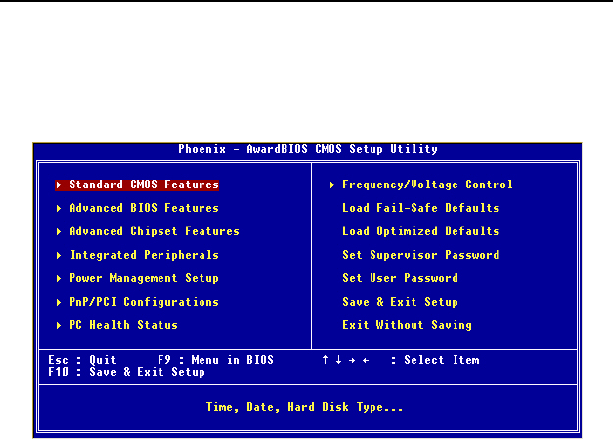Expand the Power Management Setup arrow
This screenshot has width=613, height=439.
(60, 278)
